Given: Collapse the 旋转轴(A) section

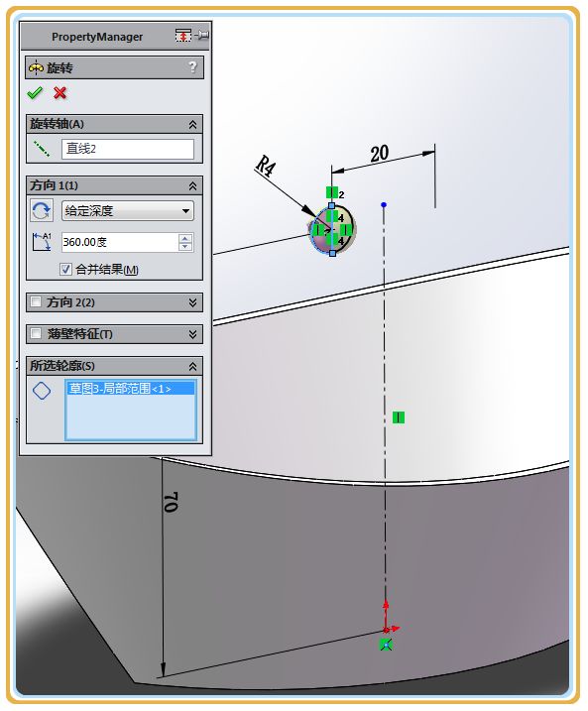Looking at the screenshot, I should (192, 124).
